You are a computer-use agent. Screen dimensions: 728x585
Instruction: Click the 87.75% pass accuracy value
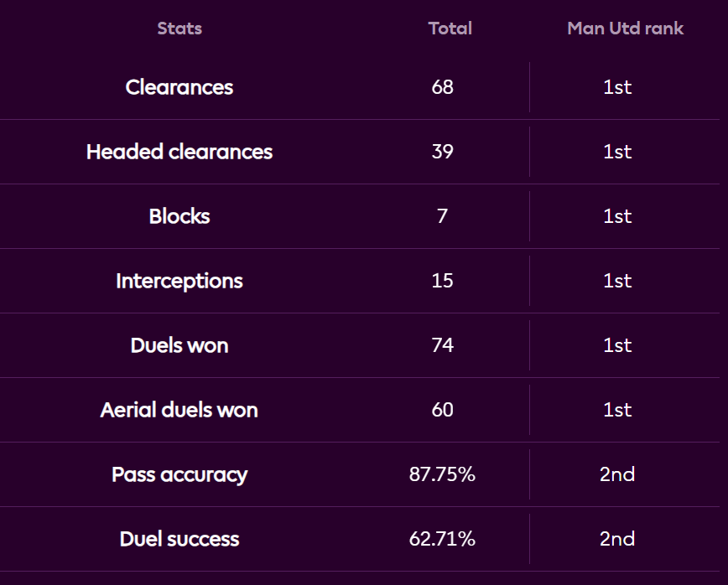pos(442,474)
